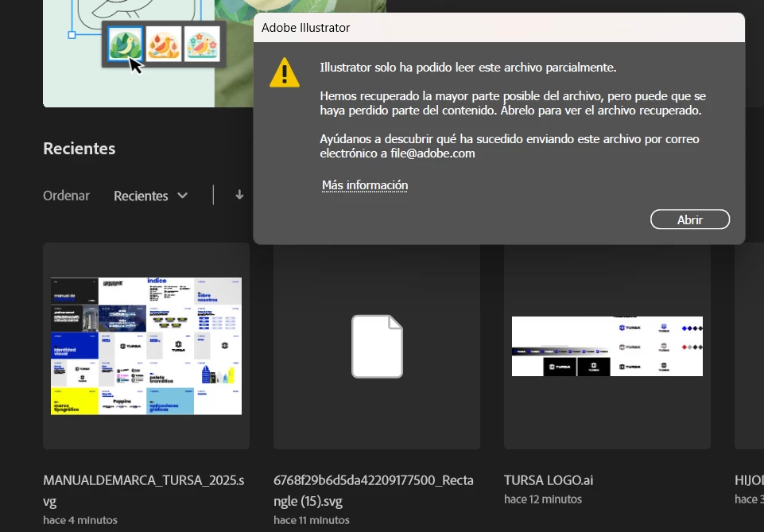
Task: Click the 'hace 11 minutos' timestamp
Action: (x=312, y=520)
